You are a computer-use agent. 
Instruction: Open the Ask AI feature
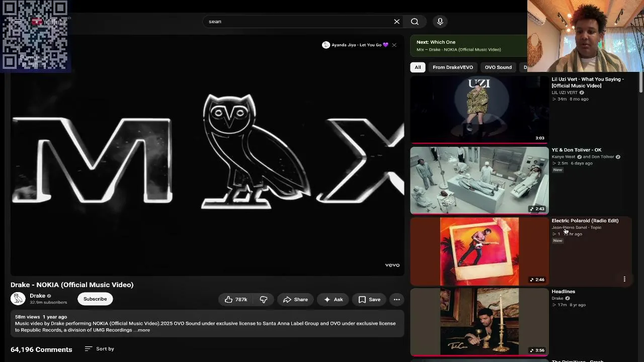point(333,300)
